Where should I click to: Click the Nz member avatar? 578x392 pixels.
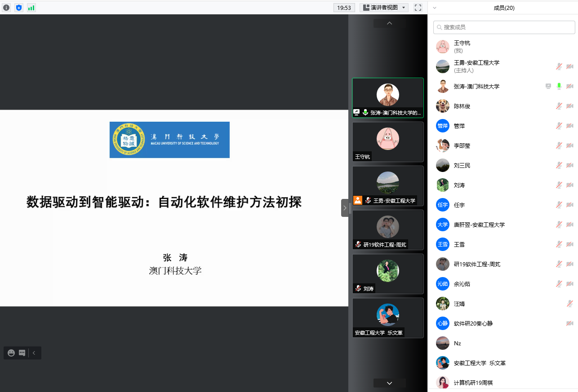click(x=443, y=343)
